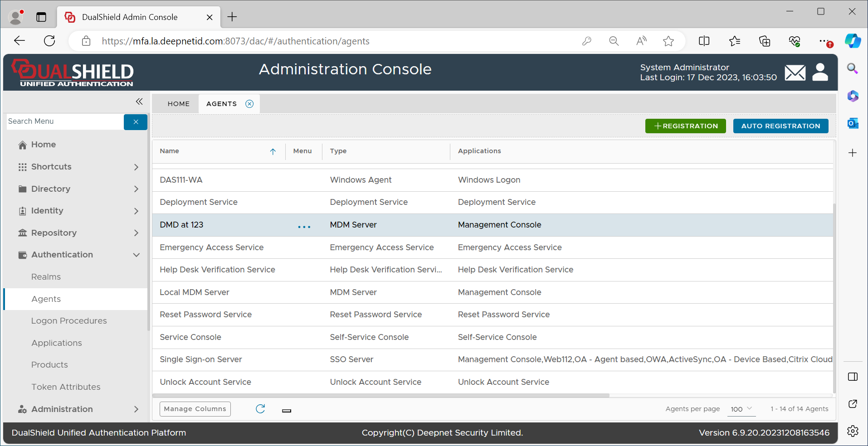Collapse the sidebar with double-chevron icon
This screenshot has height=446, width=868.
point(139,102)
